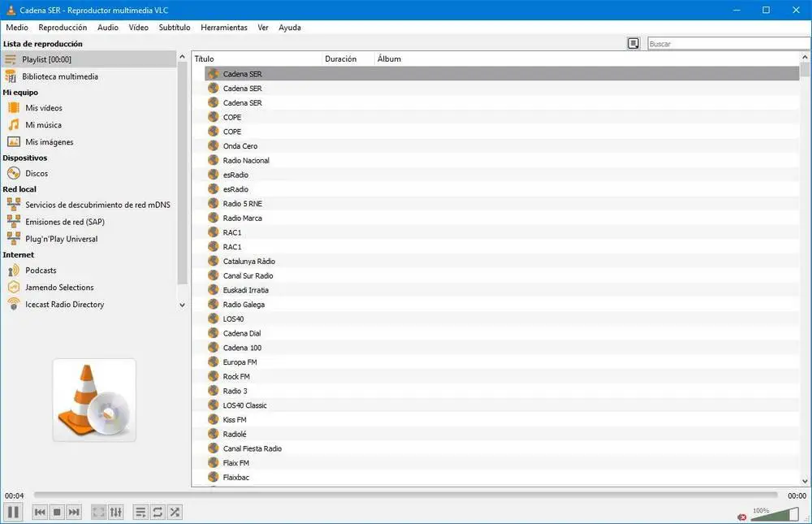
Task: Click the playlist scroll down arrow
Action: (x=805, y=481)
